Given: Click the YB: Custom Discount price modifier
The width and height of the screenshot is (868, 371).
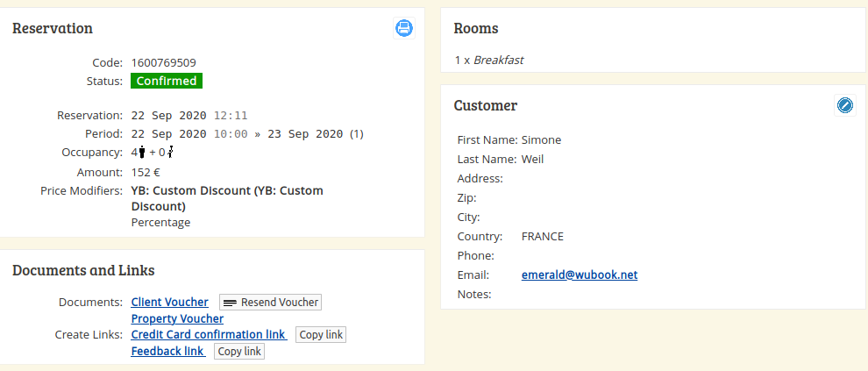Looking at the screenshot, I should pyautogui.click(x=227, y=198).
